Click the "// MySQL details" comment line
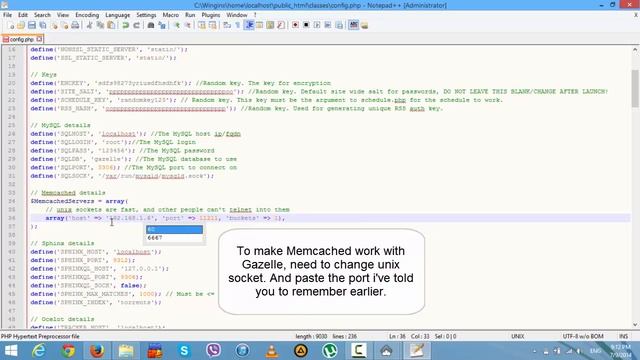The width and height of the screenshot is (640, 360). (x=60, y=125)
